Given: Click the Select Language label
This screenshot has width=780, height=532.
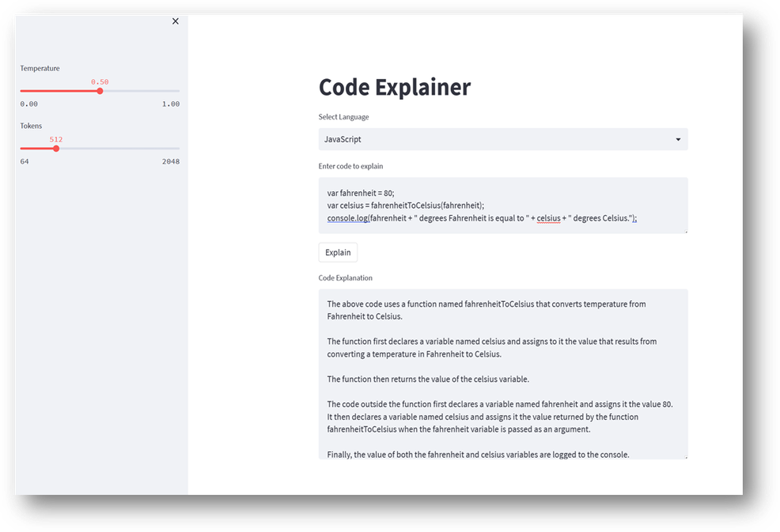Looking at the screenshot, I should (344, 117).
